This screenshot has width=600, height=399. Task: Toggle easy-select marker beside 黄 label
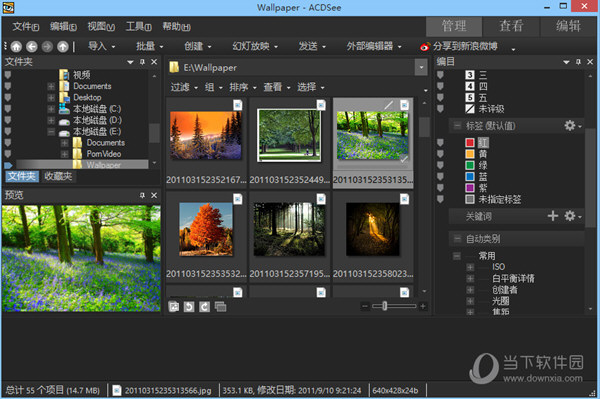pos(440,154)
